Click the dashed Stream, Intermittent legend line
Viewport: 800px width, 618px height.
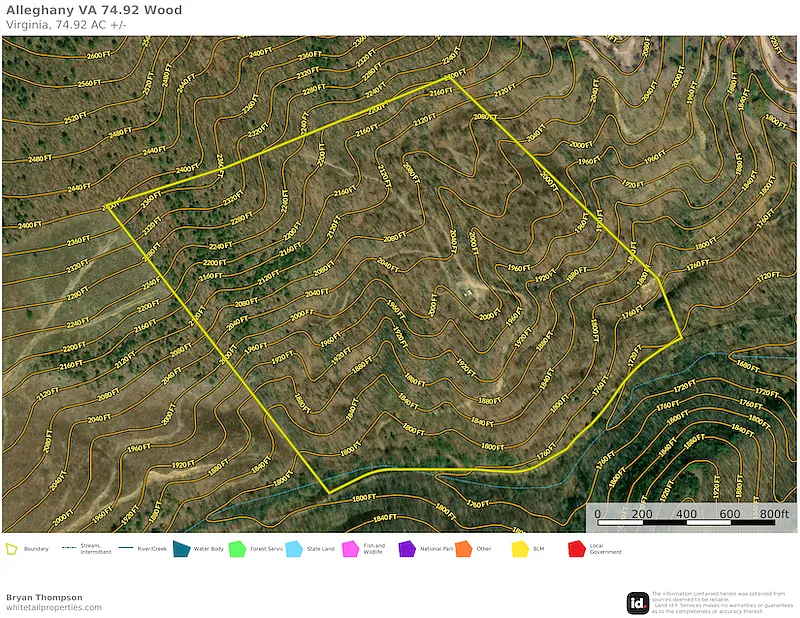(x=69, y=548)
